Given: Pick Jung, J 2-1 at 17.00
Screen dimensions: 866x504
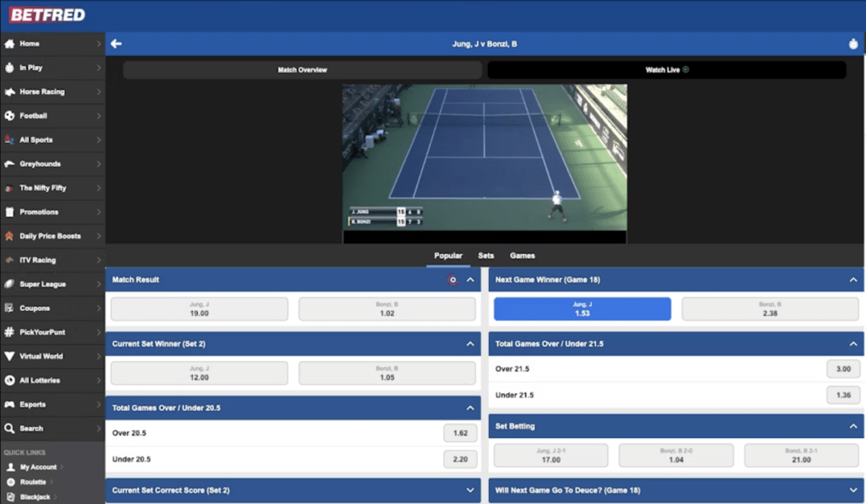Looking at the screenshot, I should 551,456.
